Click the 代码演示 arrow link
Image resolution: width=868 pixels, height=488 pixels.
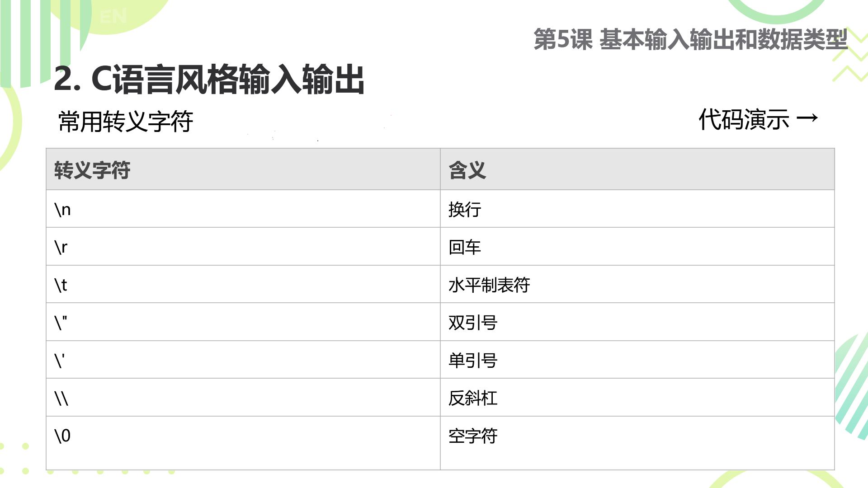(758, 120)
